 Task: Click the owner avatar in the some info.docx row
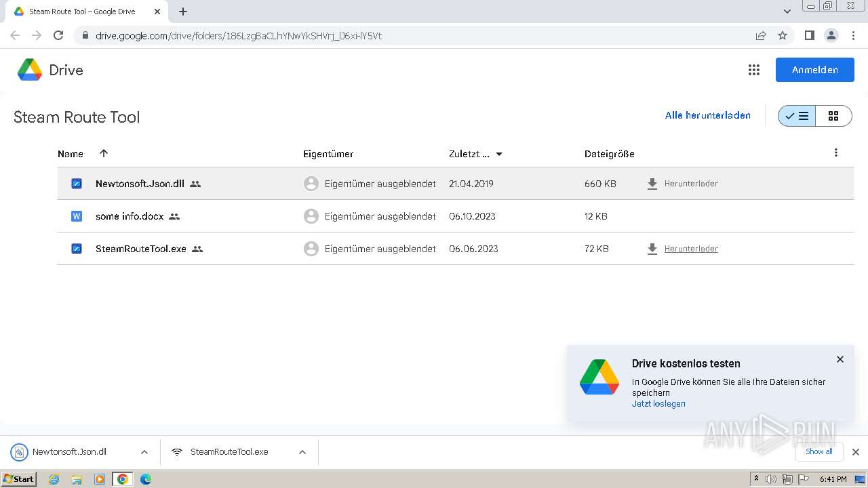pos(311,216)
